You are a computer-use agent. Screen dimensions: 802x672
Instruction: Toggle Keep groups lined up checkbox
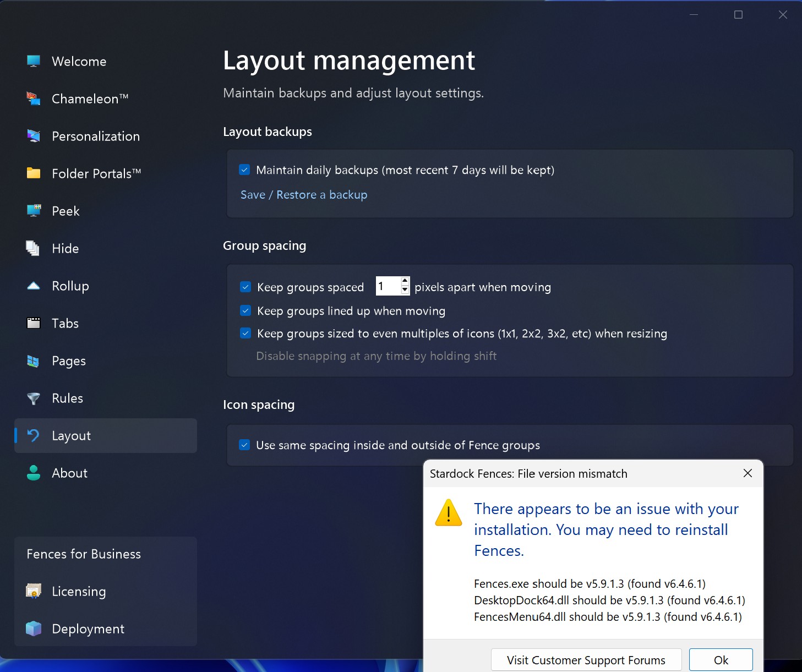pyautogui.click(x=245, y=310)
